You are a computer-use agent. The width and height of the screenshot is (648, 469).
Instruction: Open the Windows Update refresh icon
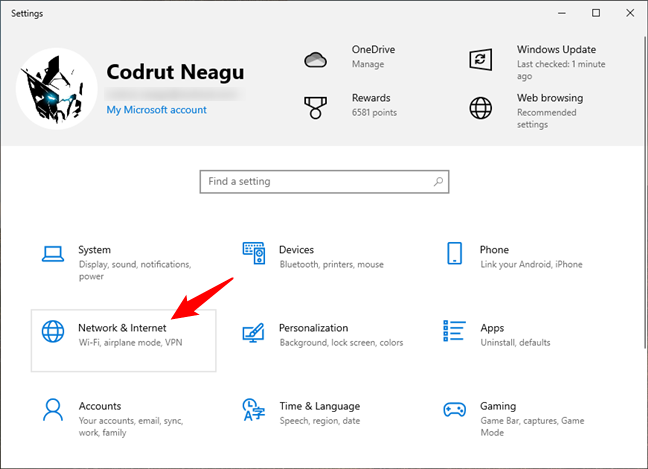pyautogui.click(x=481, y=60)
